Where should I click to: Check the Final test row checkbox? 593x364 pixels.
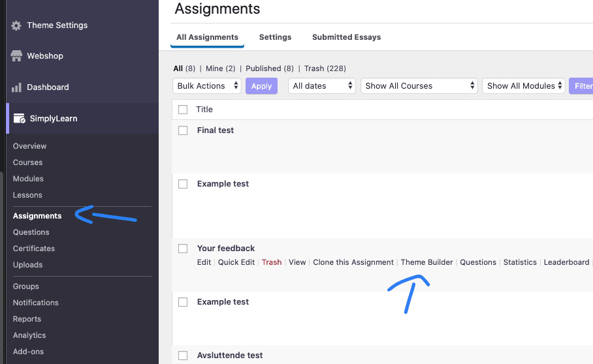pyautogui.click(x=183, y=130)
